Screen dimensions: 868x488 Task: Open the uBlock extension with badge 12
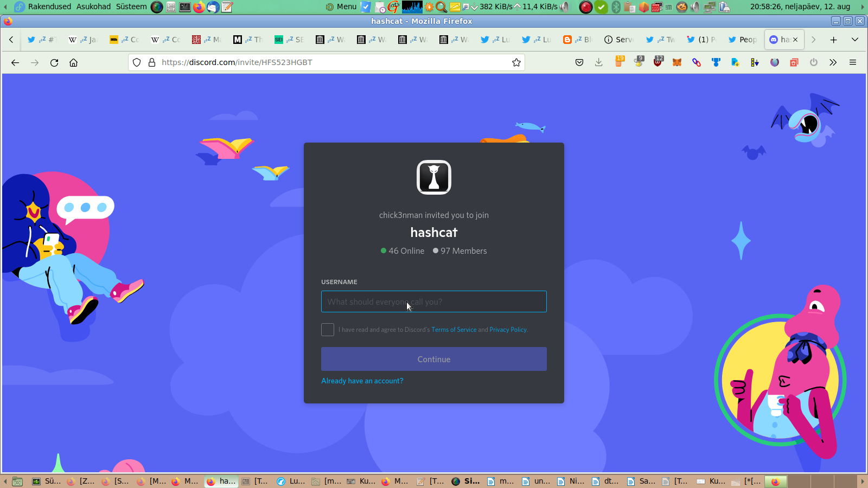(x=658, y=61)
